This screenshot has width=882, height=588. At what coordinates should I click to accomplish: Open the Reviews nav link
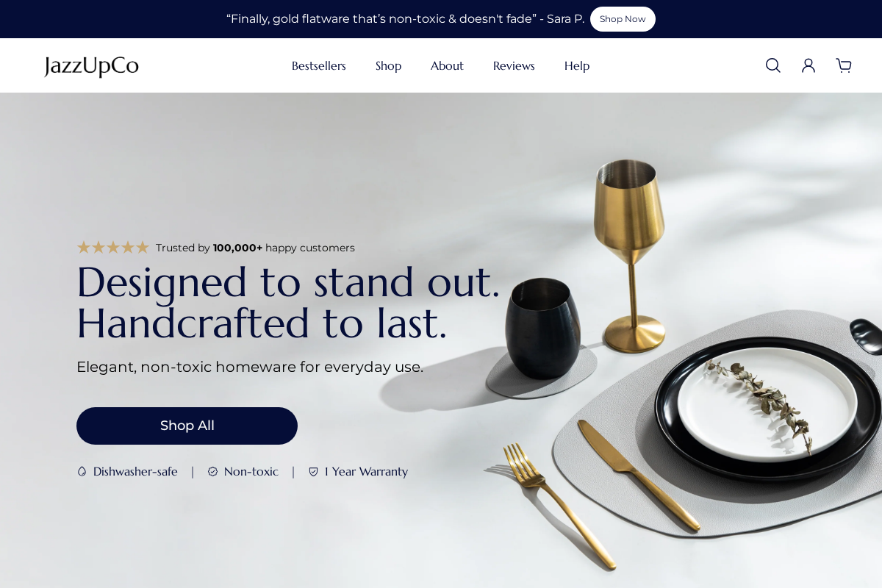[x=514, y=65]
